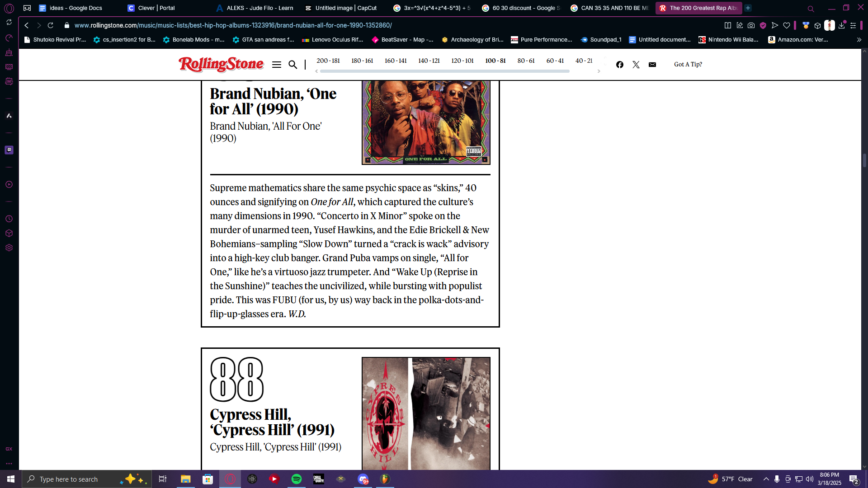Open Windows Start menu
The height and width of the screenshot is (488, 868).
click(11, 479)
